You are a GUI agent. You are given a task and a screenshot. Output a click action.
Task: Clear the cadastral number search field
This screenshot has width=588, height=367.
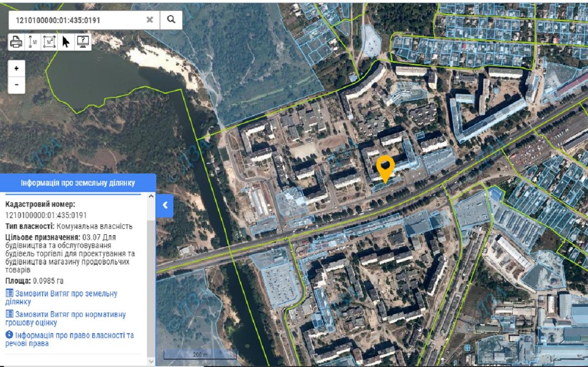point(150,20)
